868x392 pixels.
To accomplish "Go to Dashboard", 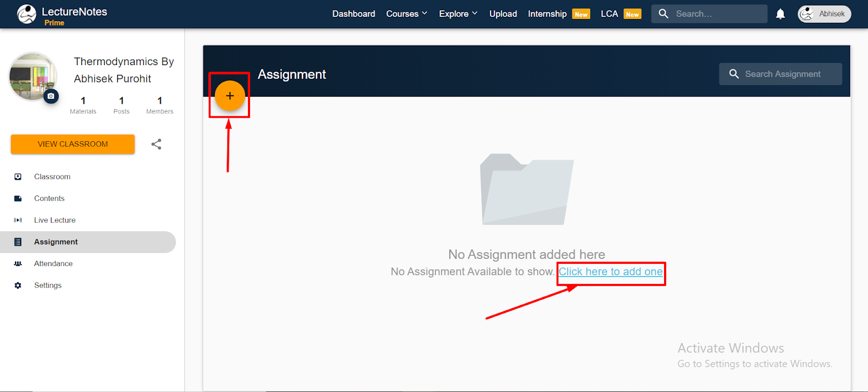I will click(354, 14).
